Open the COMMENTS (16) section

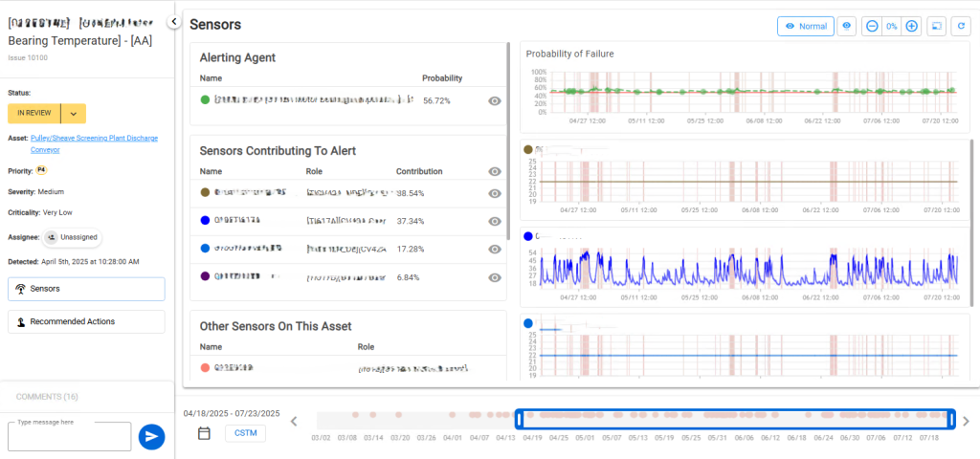coord(47,397)
